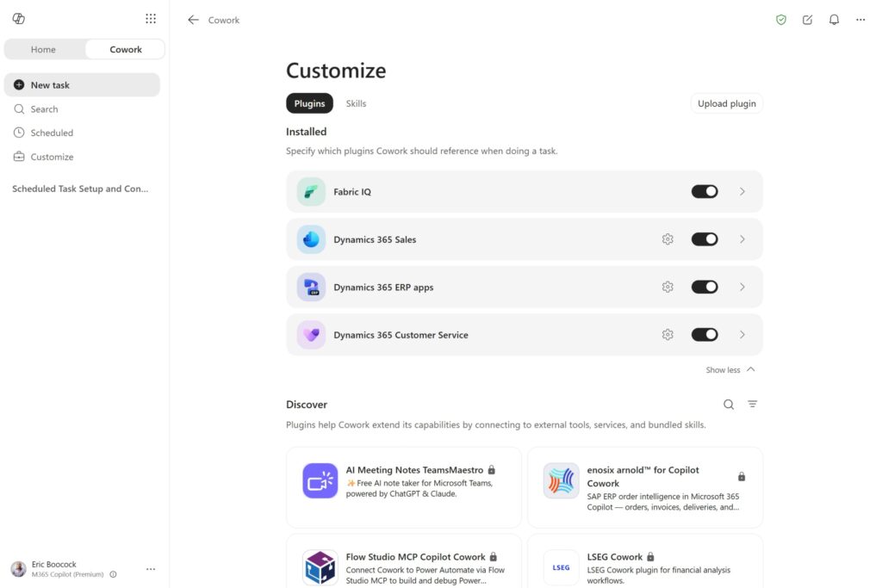Click the compose new chat icon
The image size is (882, 588).
(x=807, y=20)
